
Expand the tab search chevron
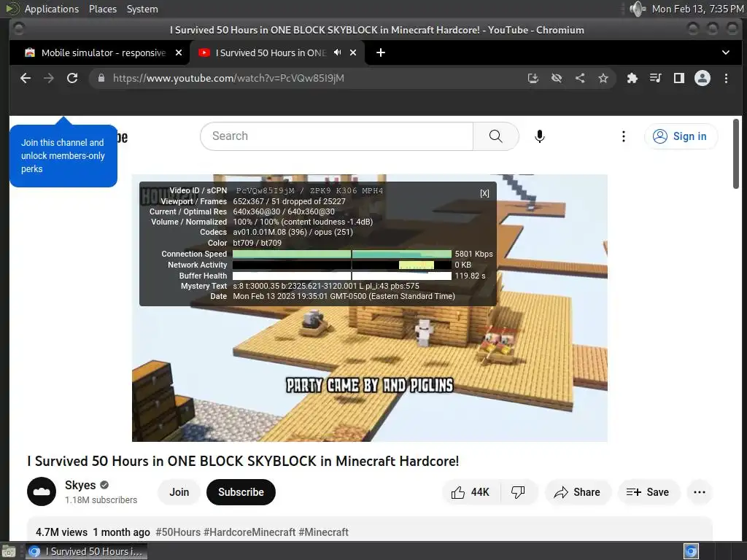[726, 52]
